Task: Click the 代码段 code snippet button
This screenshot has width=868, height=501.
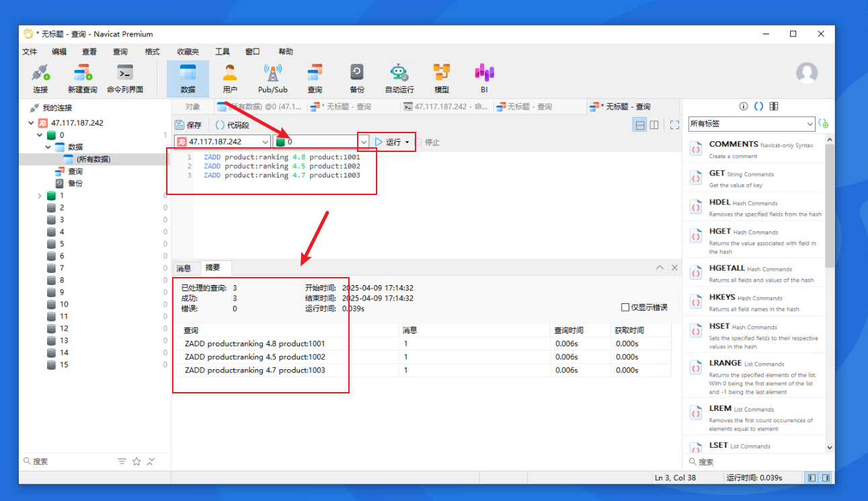Action: point(232,124)
